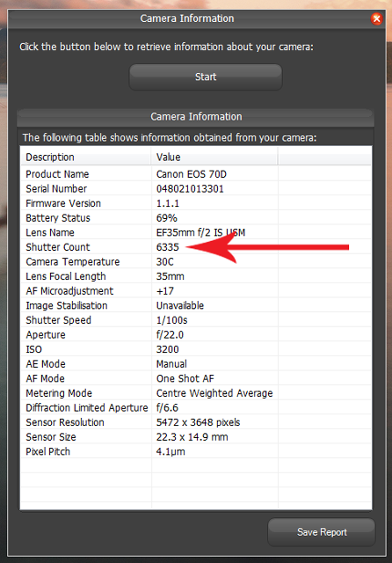The image size is (392, 563).
Task: Select the Description column header
Action: tap(86, 157)
